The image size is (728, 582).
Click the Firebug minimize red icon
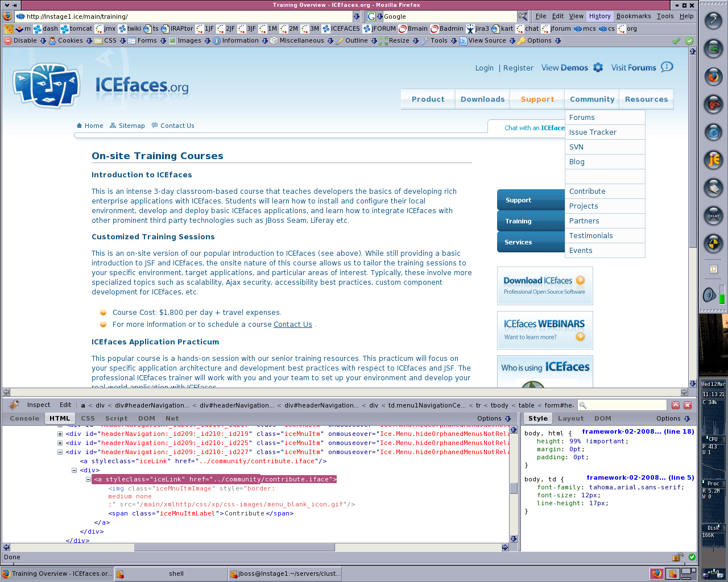click(x=676, y=405)
